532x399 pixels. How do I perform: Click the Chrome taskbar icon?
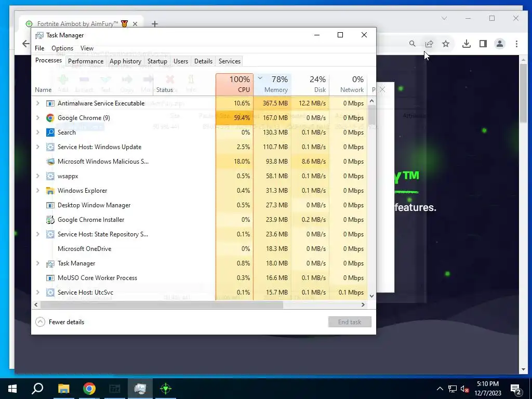pyautogui.click(x=89, y=389)
